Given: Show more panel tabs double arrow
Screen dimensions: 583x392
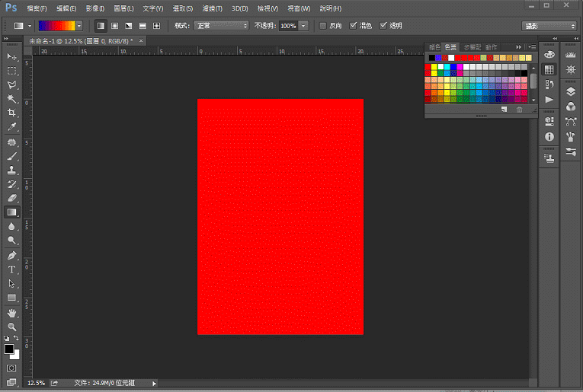Looking at the screenshot, I should click(518, 46).
